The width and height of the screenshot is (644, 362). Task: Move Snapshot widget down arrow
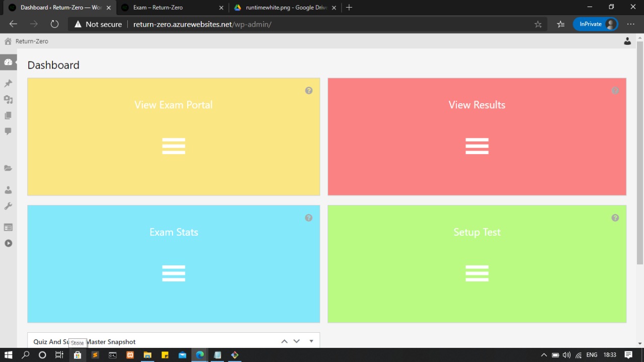click(296, 341)
